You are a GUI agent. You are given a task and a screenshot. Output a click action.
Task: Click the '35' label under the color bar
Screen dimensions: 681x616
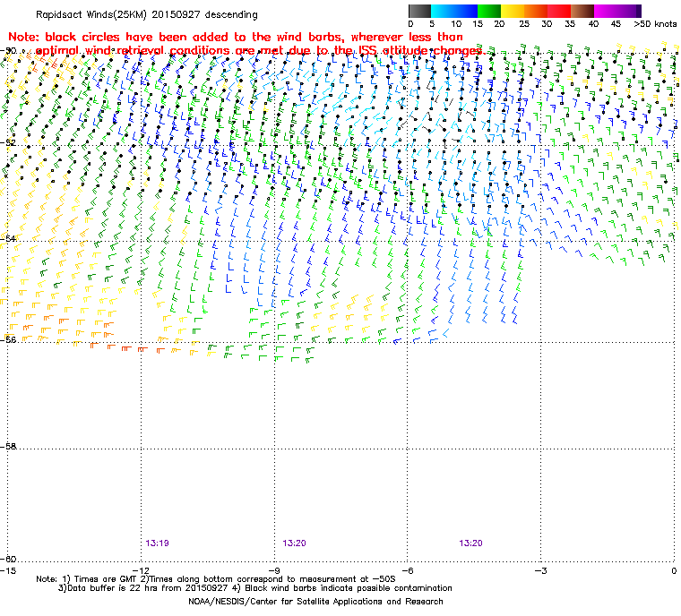pos(570,24)
